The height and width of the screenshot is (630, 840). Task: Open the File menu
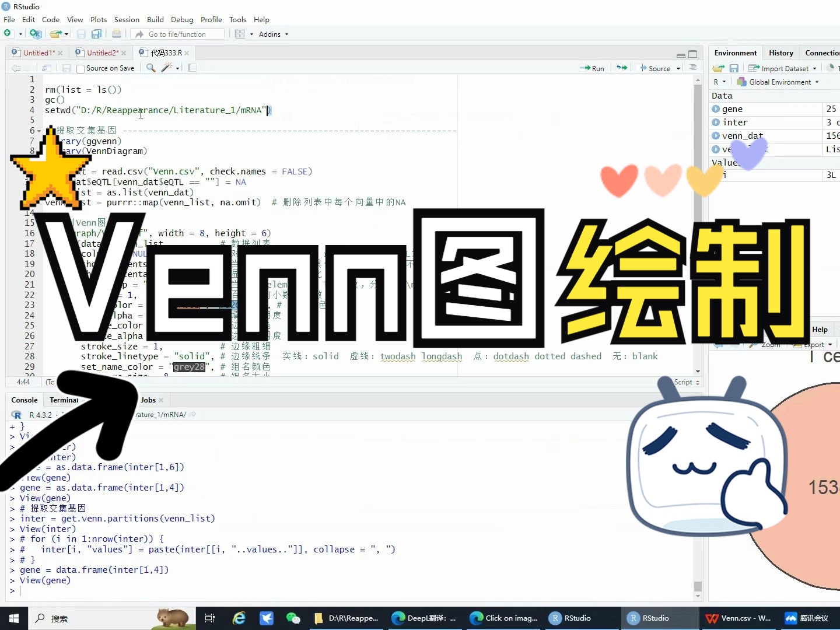click(9, 19)
